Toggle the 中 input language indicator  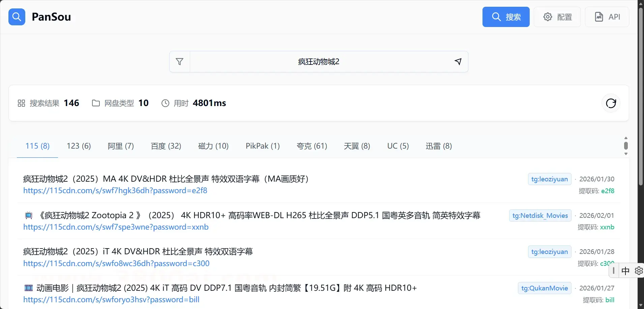pyautogui.click(x=625, y=271)
